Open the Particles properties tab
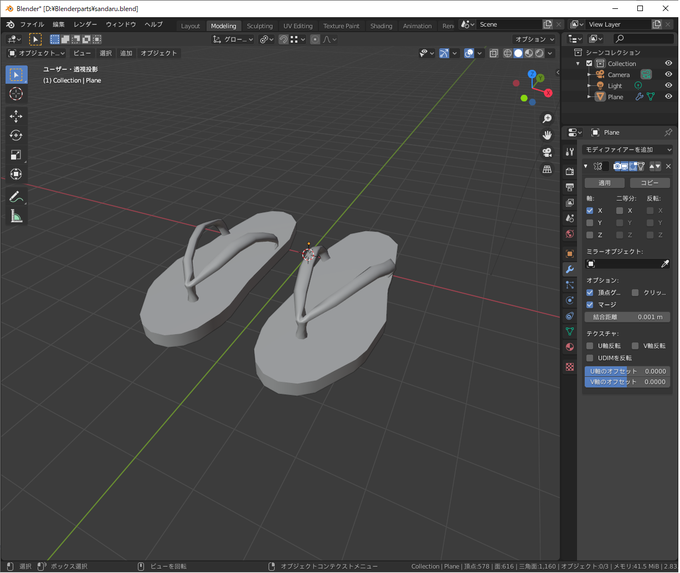This screenshot has width=680, height=573. [x=570, y=285]
